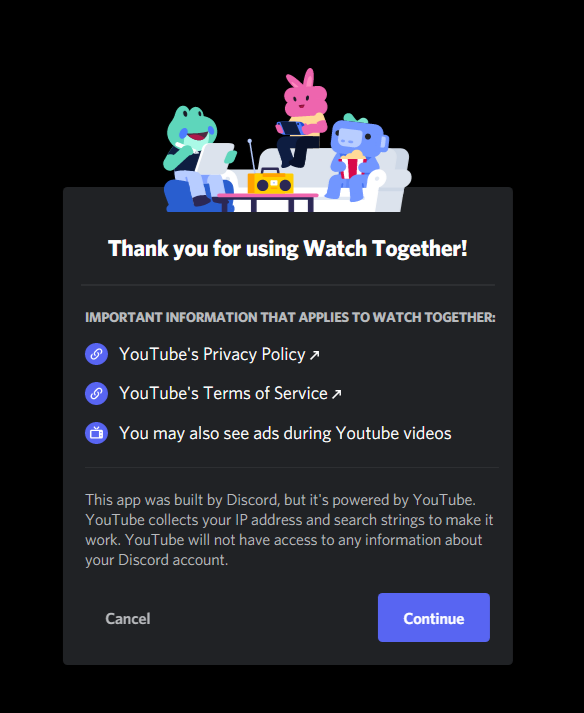Click the link icon beside Terms of Service
The width and height of the screenshot is (584, 713).
coord(96,393)
